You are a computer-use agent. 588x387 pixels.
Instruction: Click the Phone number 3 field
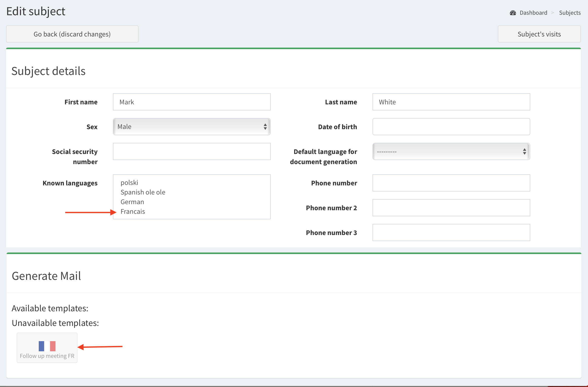click(451, 233)
